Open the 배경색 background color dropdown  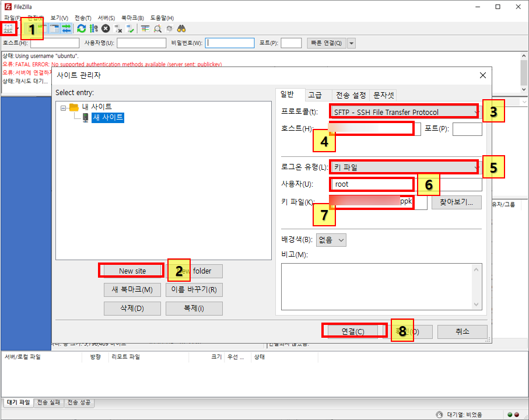pos(331,240)
